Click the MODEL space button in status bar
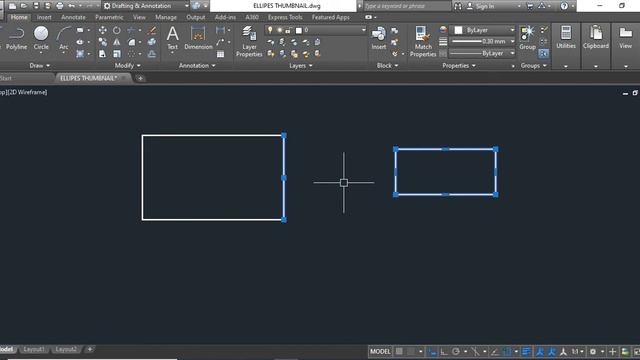This screenshot has width=640, height=360. 380,351
